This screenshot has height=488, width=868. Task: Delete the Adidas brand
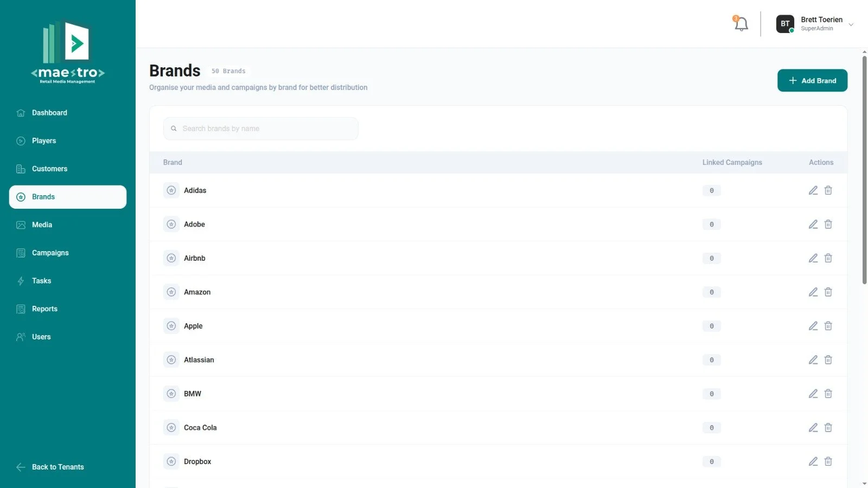[828, 190]
